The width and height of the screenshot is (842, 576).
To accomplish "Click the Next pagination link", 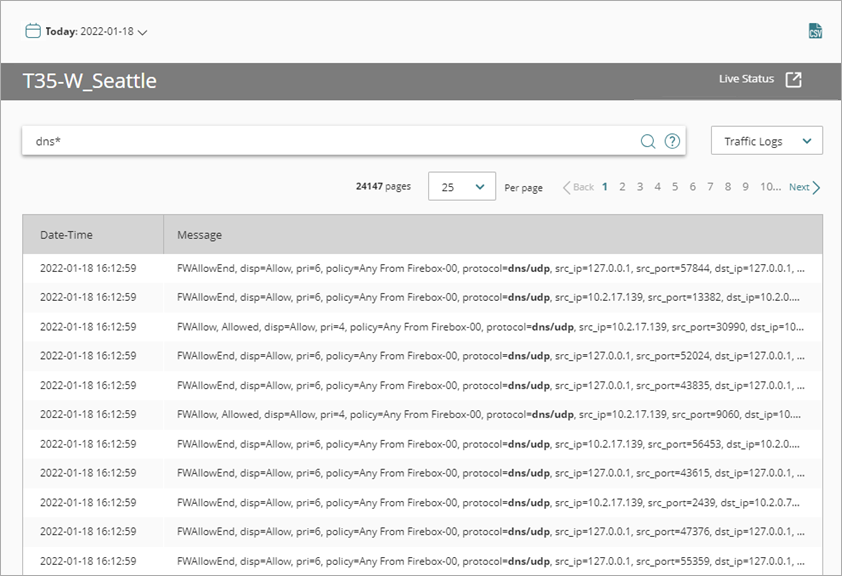I will pos(799,187).
